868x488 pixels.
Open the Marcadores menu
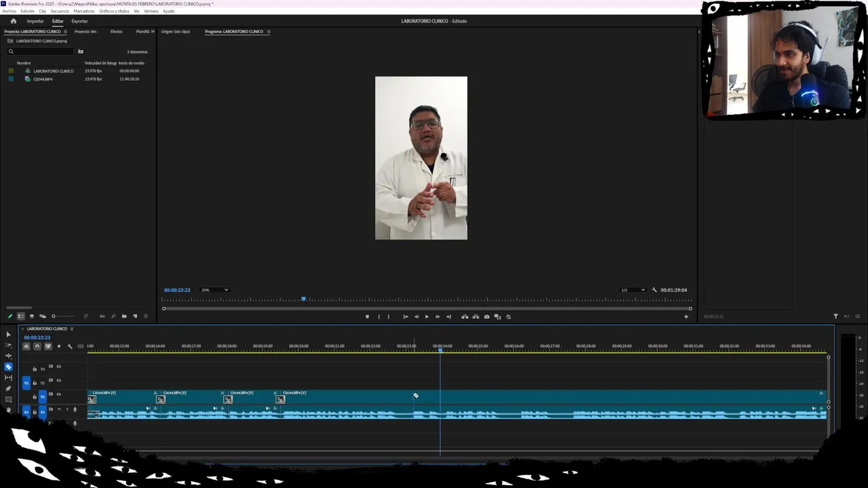click(x=84, y=12)
